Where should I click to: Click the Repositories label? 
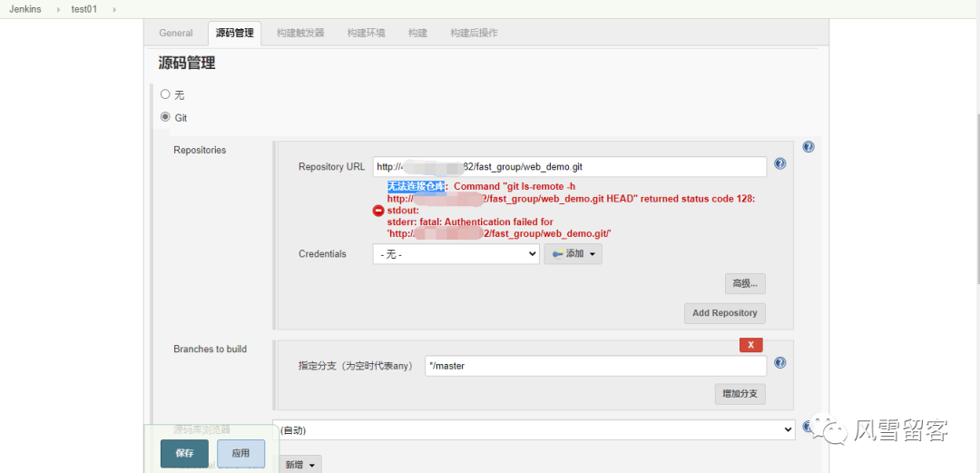tap(200, 150)
